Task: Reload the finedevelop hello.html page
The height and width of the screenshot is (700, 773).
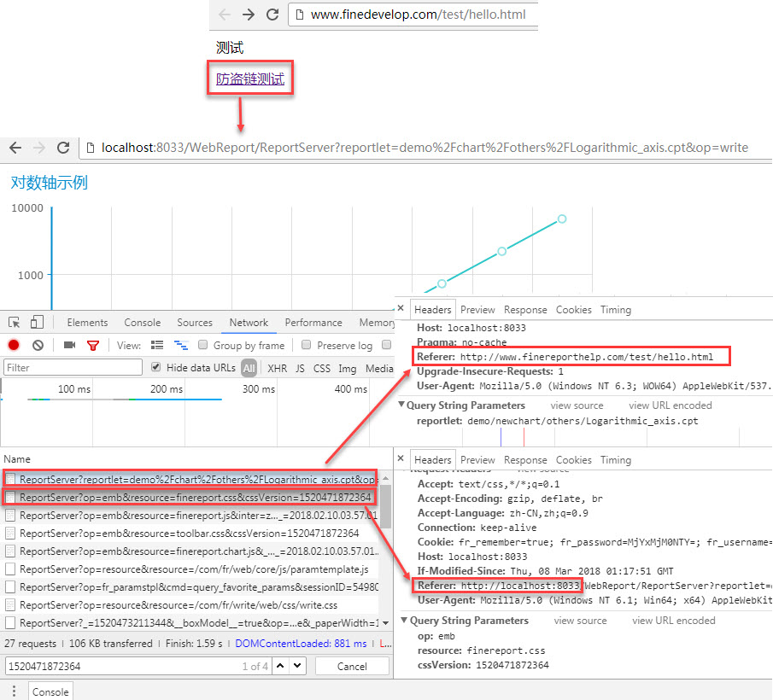Action: pyautogui.click(x=272, y=15)
